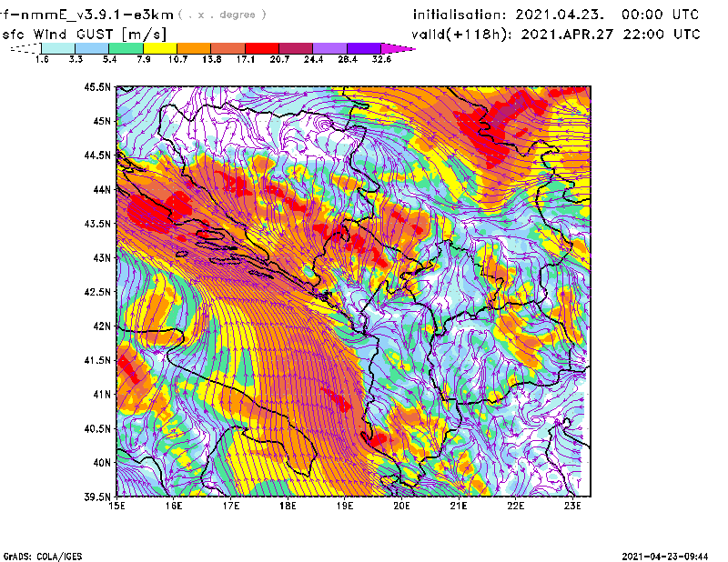
Task: Click the yellow legend swatch
Action: 160,48
